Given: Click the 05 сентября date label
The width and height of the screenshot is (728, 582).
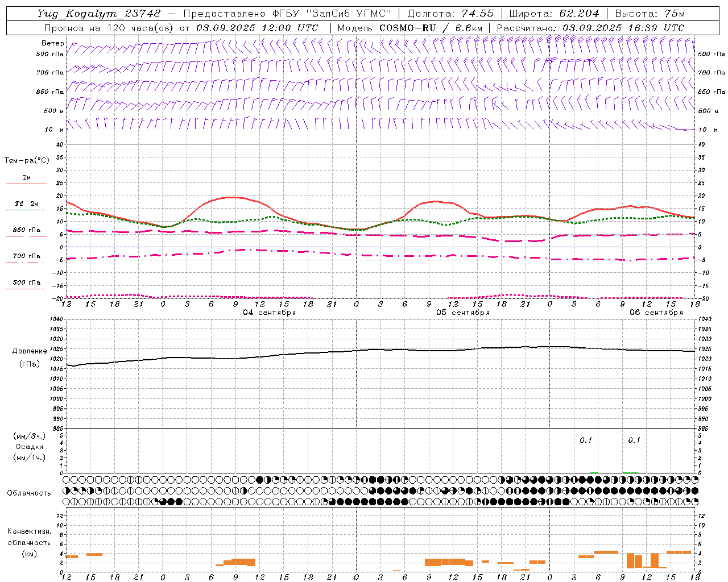Looking at the screenshot, I should point(463,313).
